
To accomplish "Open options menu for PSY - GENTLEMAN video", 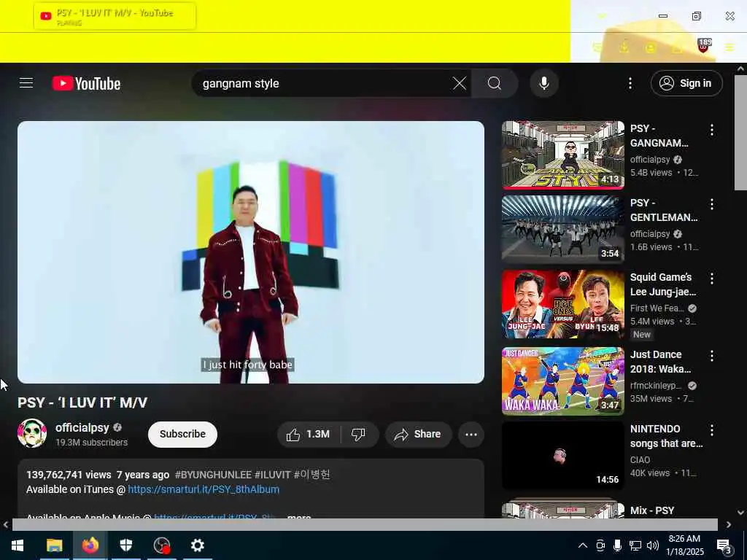I will [x=712, y=204].
